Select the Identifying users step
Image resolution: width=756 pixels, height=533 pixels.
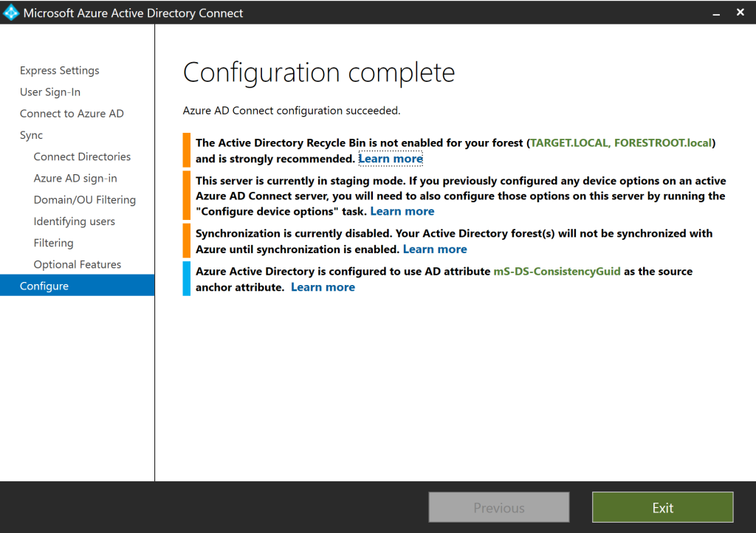click(75, 221)
